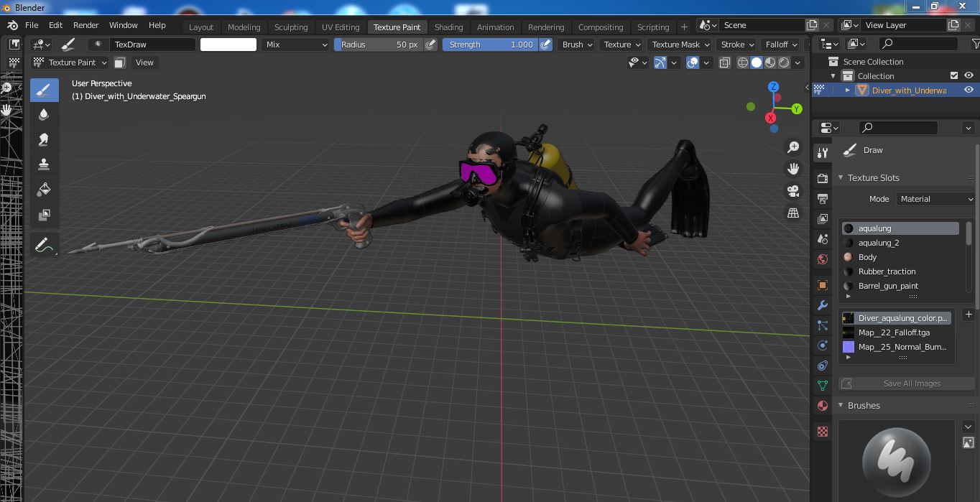Switch to the Shading workspace tab
The image size is (980, 502).
[x=448, y=27]
